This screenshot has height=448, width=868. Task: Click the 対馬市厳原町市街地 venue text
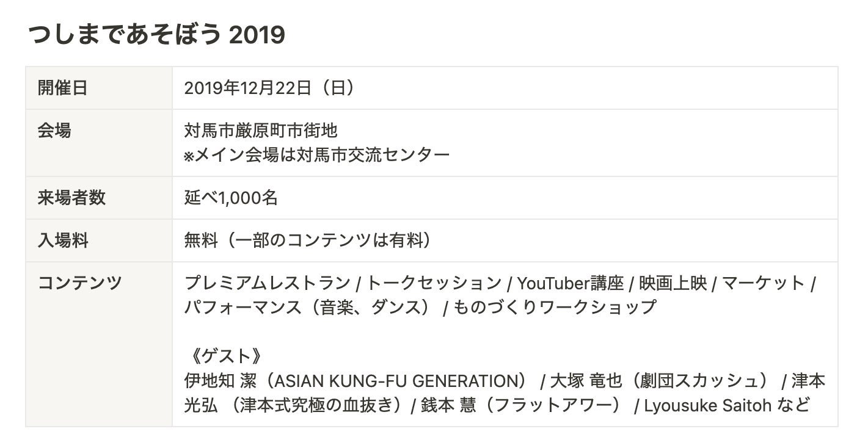pos(261,131)
